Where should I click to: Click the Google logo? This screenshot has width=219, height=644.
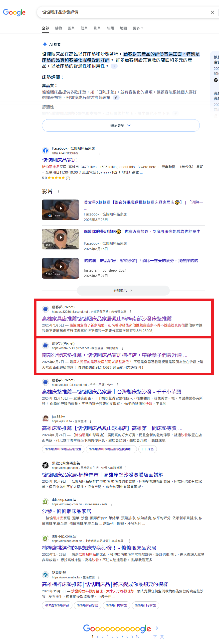[14, 12]
